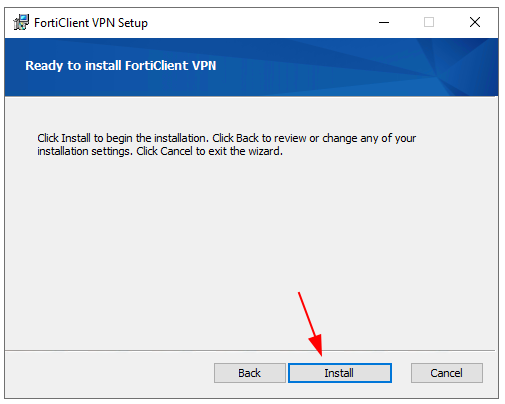This screenshot has width=505, height=404.
Task: Go to previous step with Back
Action: (x=250, y=373)
